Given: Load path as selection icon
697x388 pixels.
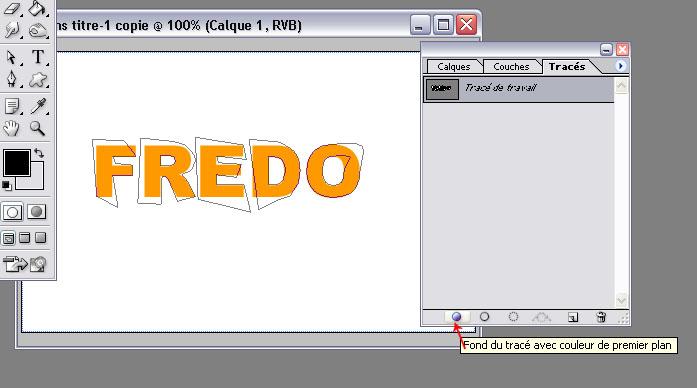Looking at the screenshot, I should 513,316.
